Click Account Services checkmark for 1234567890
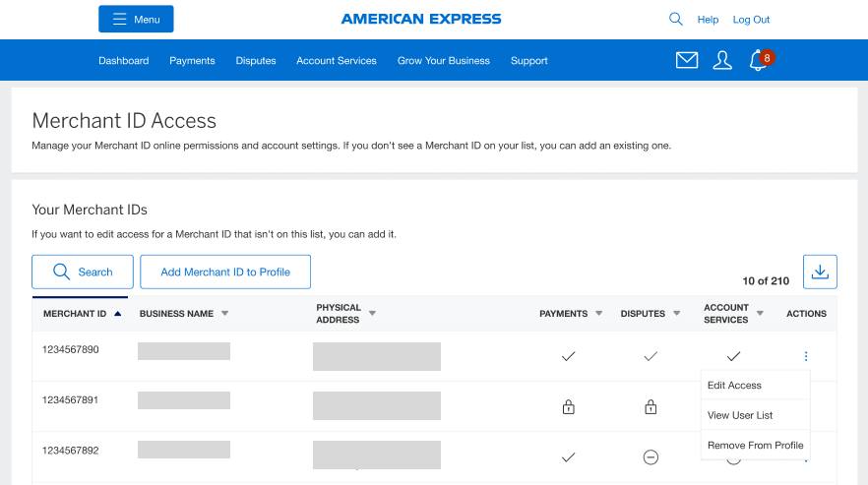The image size is (868, 485). tap(733, 356)
